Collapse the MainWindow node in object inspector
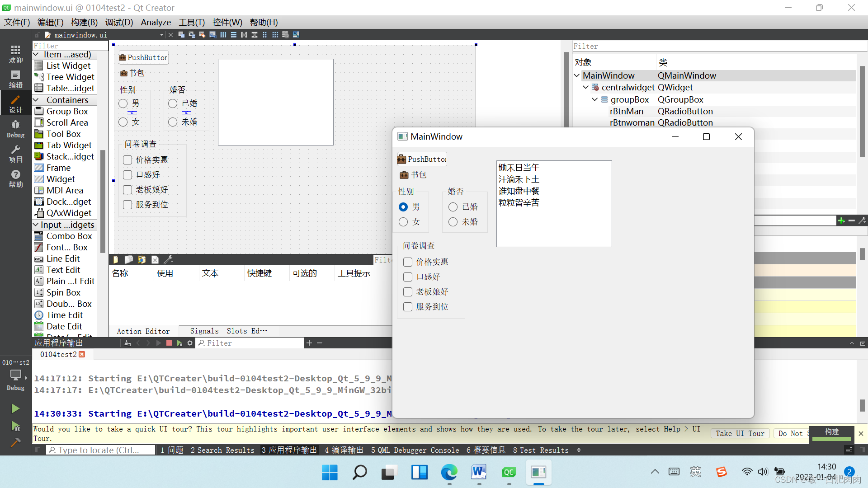The height and width of the screenshot is (488, 868). 577,75
